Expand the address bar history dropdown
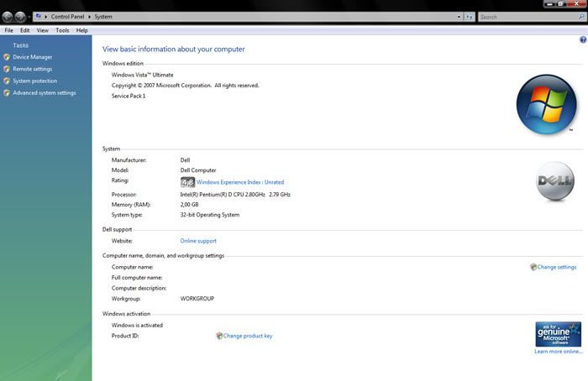 click(x=459, y=17)
